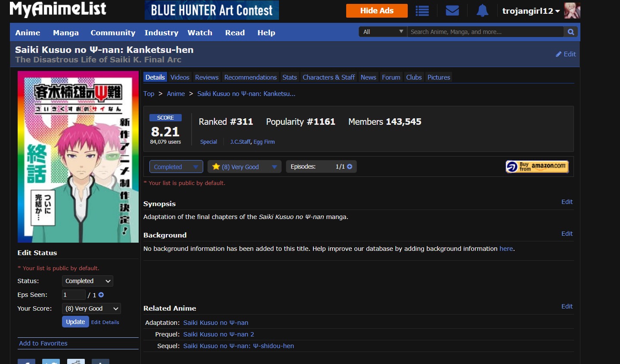
Task: Switch to the Reviews tab
Action: (x=207, y=77)
